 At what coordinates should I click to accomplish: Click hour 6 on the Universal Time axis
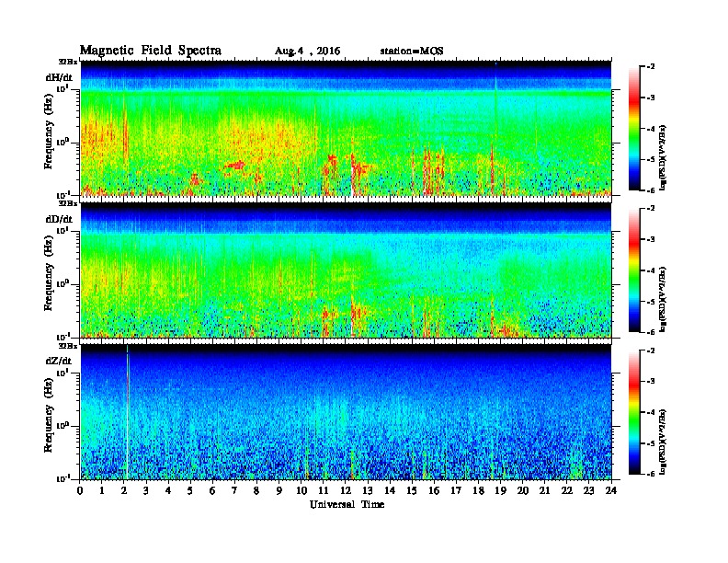click(x=212, y=491)
